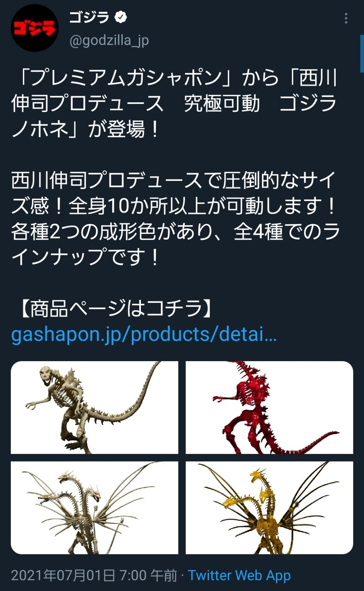The image size is (364, 591).
Task: Click the 2021年07月01日 7:00 timestamp
Action: [x=94, y=575]
